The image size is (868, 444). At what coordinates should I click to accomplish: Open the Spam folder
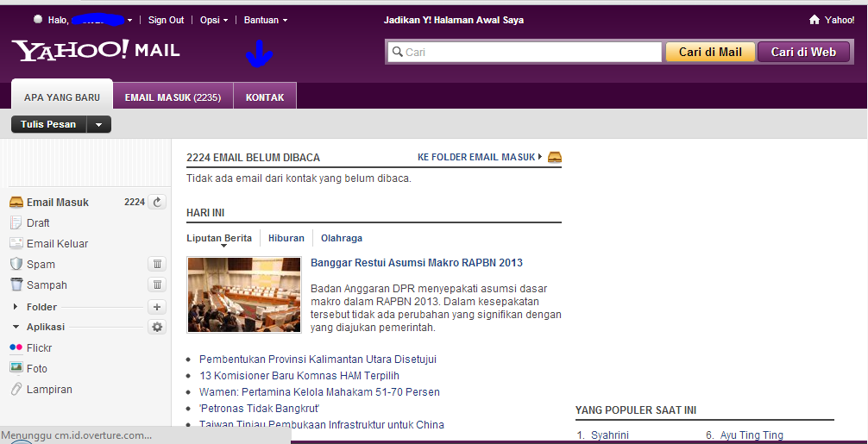pos(41,265)
